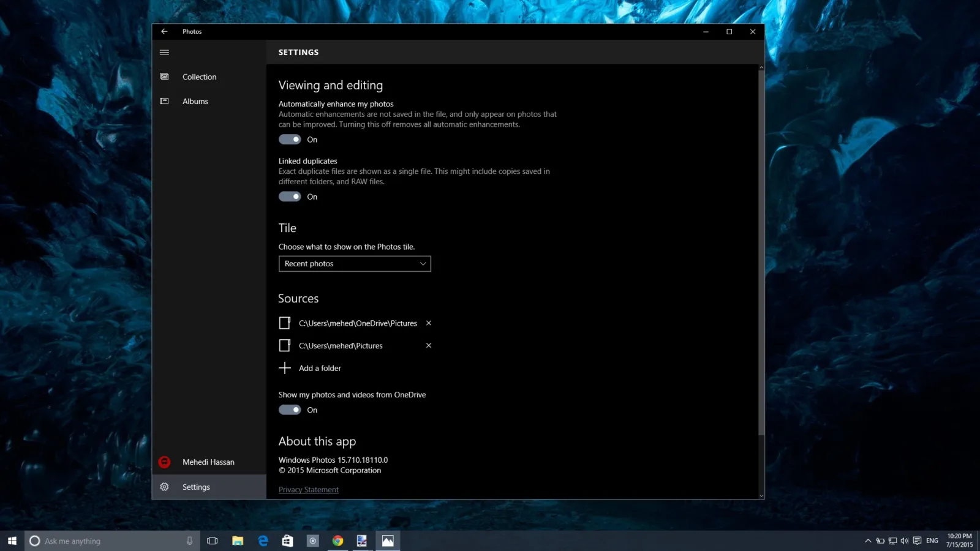Click the network icon in system tray
The width and height of the screenshot is (980, 551).
[x=892, y=541]
